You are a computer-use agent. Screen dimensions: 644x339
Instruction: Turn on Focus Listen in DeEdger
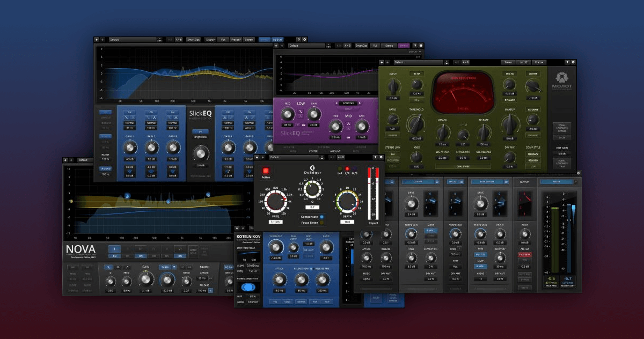pos(321,223)
